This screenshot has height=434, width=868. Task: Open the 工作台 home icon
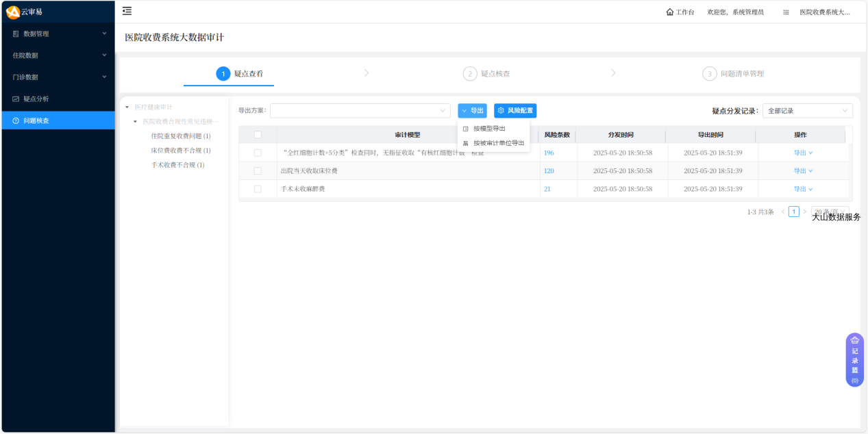pos(669,12)
